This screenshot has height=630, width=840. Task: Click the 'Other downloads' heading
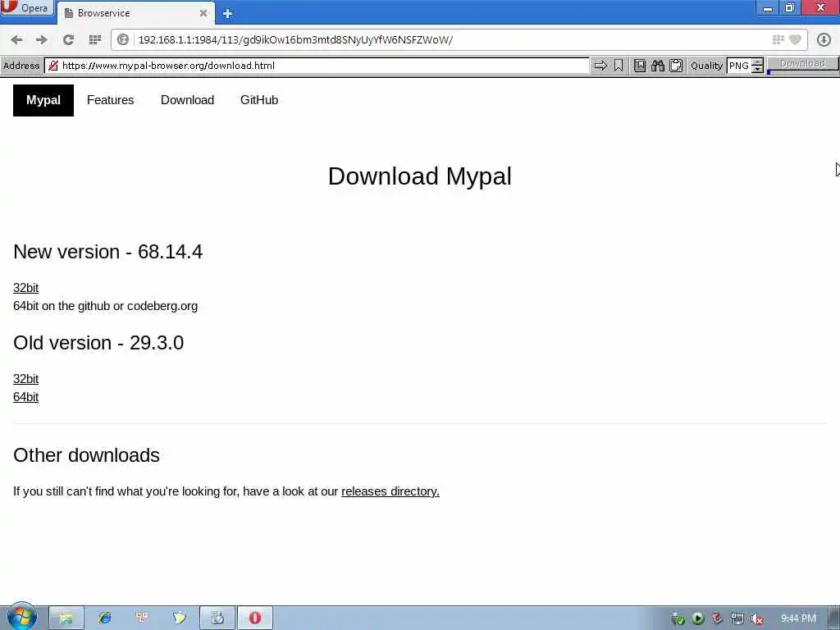click(x=86, y=455)
